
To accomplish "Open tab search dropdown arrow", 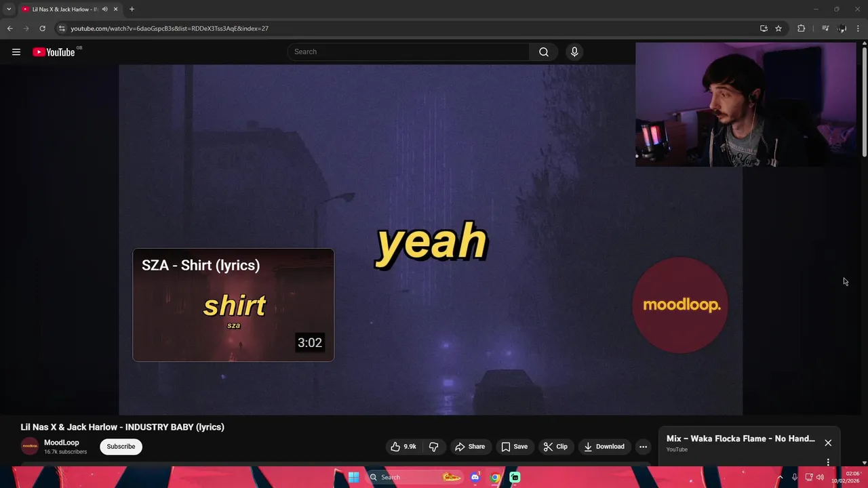I will 9,9.
